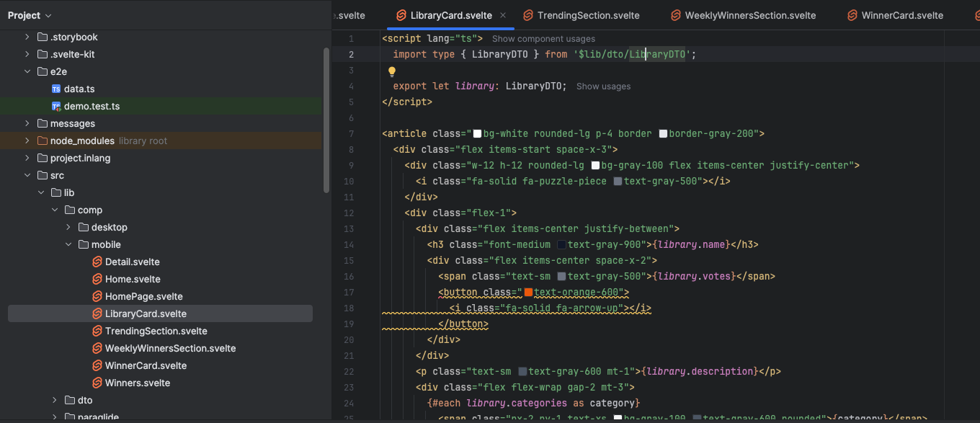Click the Show usages hint

[x=603, y=86]
